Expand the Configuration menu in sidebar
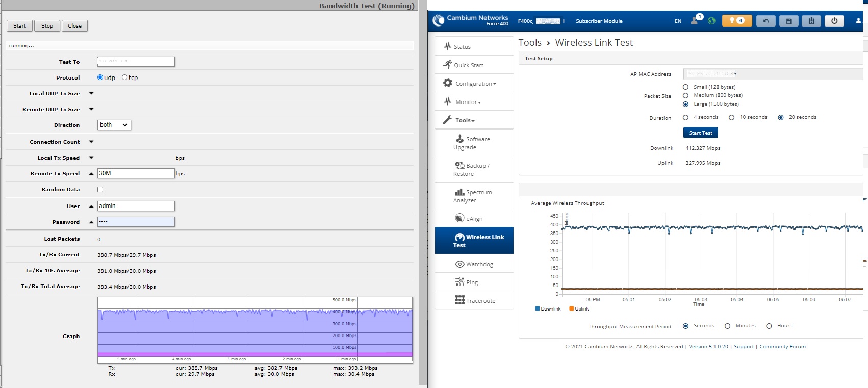The image size is (868, 388). (x=474, y=84)
